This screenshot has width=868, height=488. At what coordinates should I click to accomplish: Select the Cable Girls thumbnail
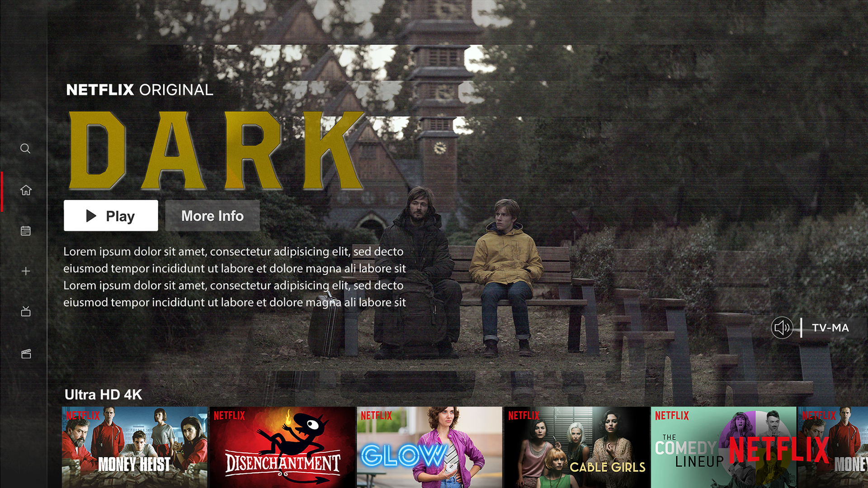[x=576, y=447]
